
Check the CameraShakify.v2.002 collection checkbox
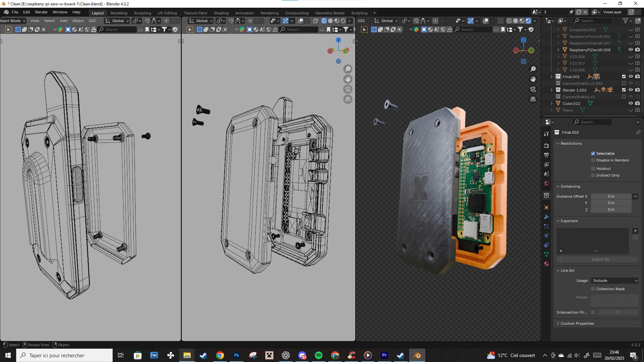[624, 83]
